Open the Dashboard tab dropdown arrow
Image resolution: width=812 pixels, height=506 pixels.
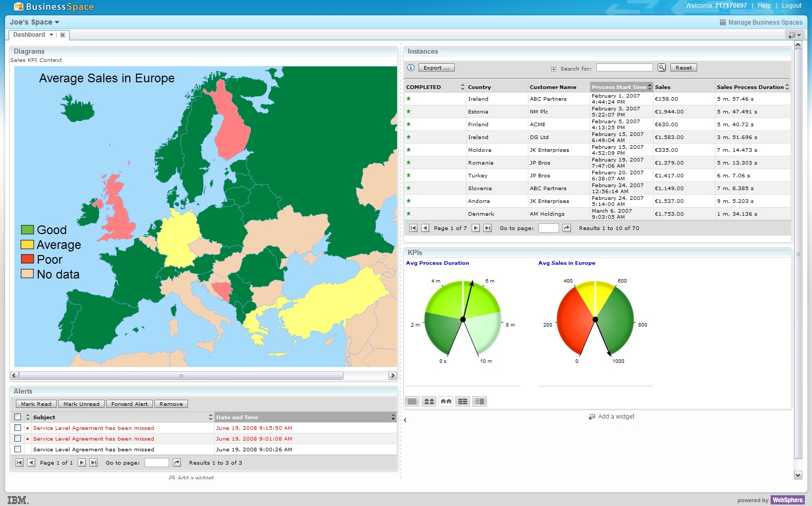coord(51,35)
